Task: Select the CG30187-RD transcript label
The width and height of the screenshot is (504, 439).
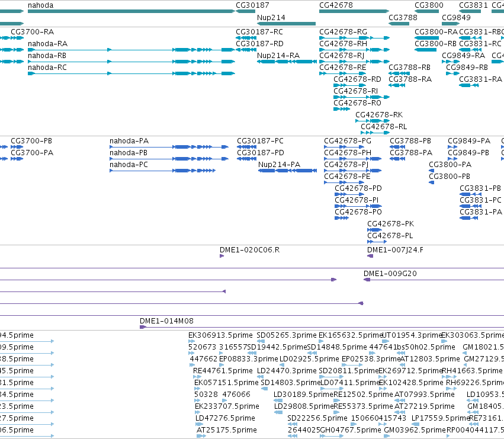Action: (260, 44)
